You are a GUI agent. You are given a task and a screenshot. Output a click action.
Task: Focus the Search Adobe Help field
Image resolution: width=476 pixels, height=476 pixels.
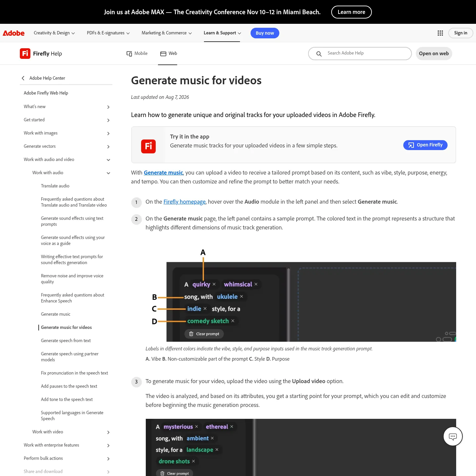tap(360, 54)
